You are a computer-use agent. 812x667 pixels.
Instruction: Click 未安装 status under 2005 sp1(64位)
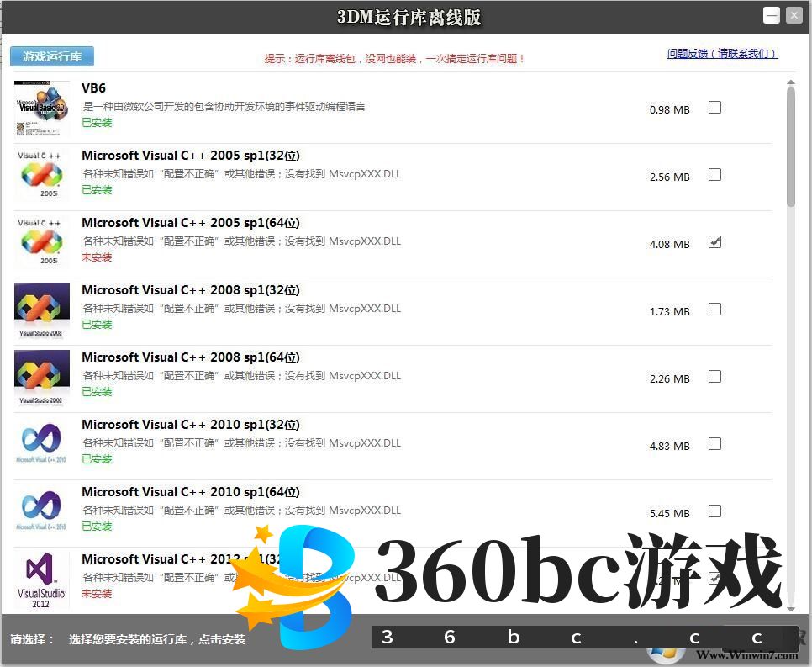[x=97, y=257]
